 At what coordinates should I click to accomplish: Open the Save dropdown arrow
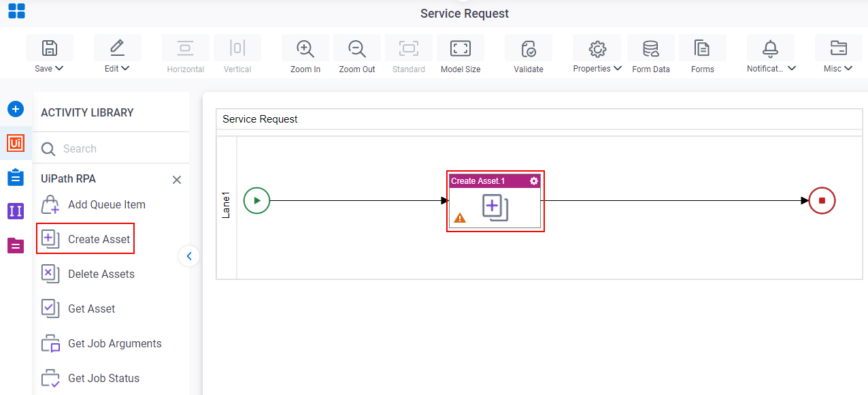[59, 68]
